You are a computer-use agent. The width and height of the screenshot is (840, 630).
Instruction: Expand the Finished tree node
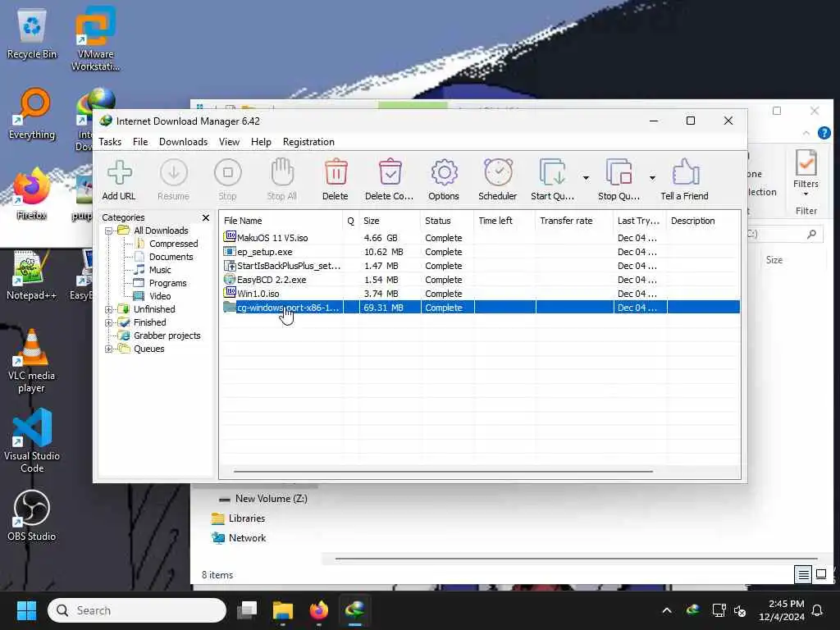(x=109, y=322)
